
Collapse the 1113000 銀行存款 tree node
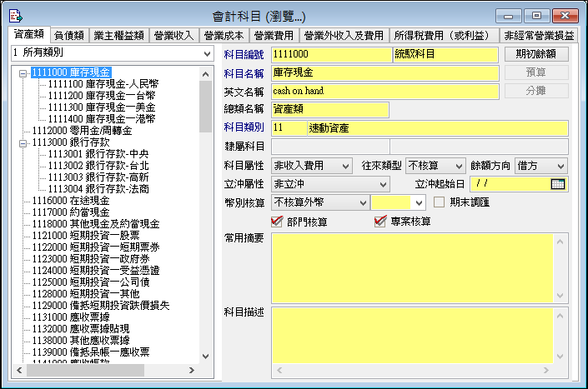pyautogui.click(x=21, y=142)
